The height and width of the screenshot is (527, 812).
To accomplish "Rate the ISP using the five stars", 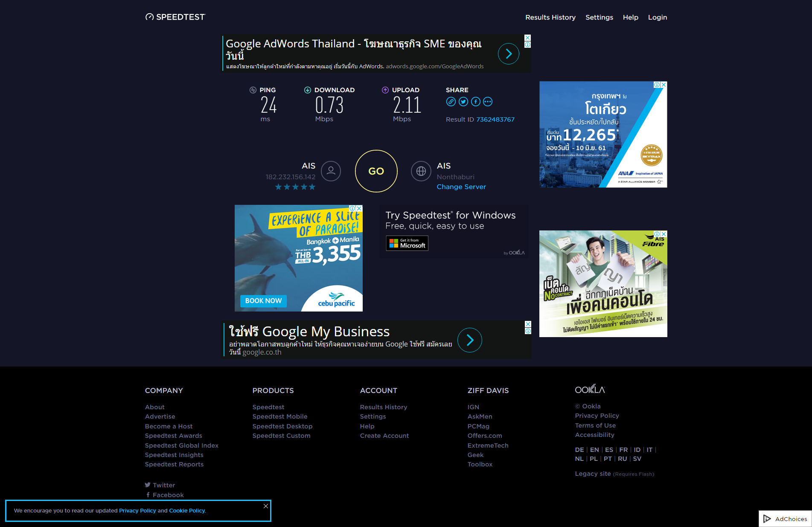I will 295,187.
